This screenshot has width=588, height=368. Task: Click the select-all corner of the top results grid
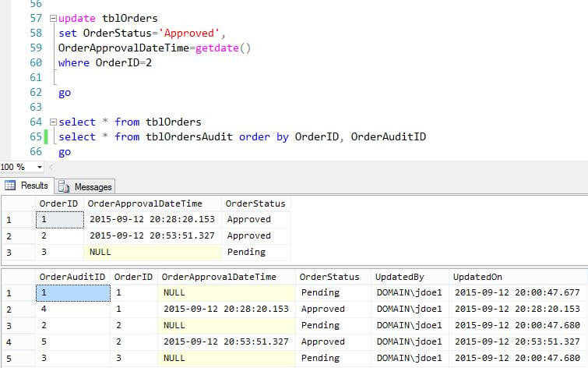tap(17, 203)
